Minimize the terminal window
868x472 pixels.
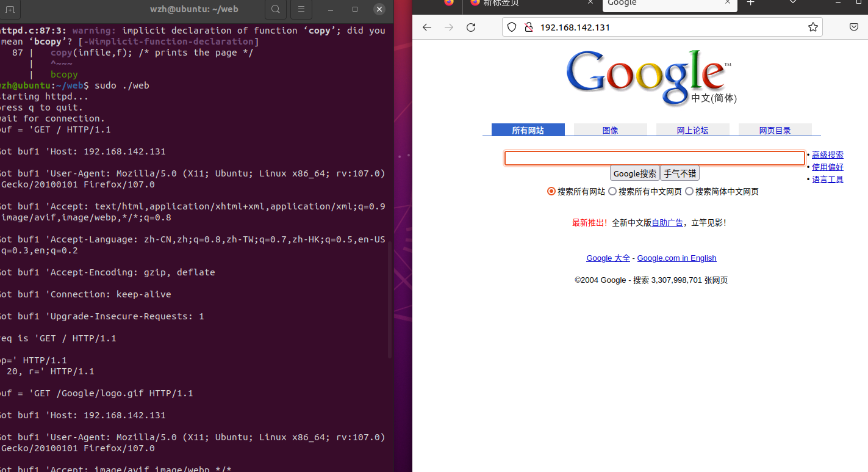point(331,9)
